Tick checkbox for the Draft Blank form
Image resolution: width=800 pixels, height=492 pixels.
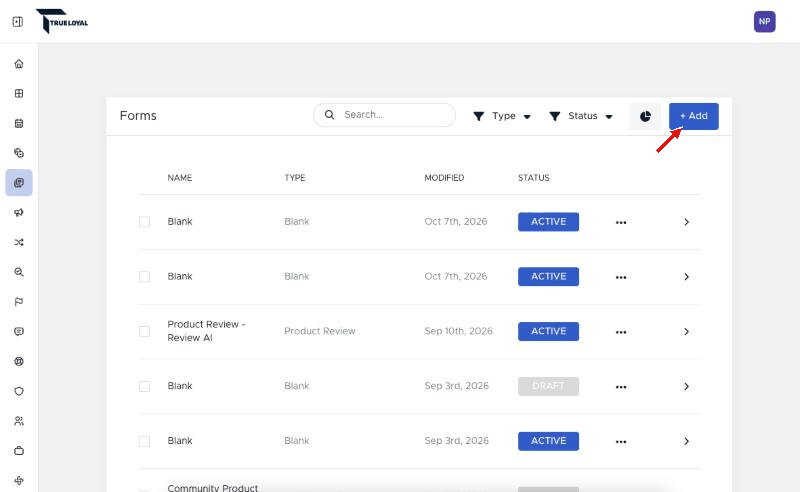[x=144, y=386]
